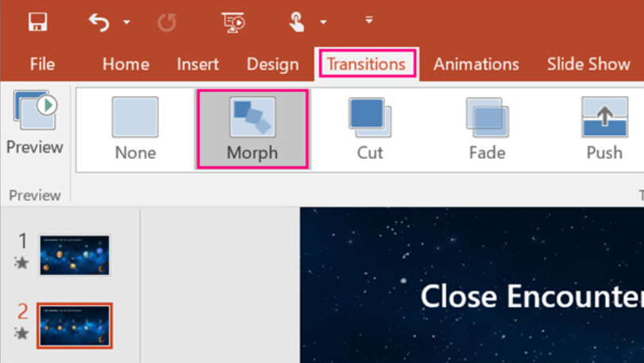Click the Preview transition button

coord(35,122)
